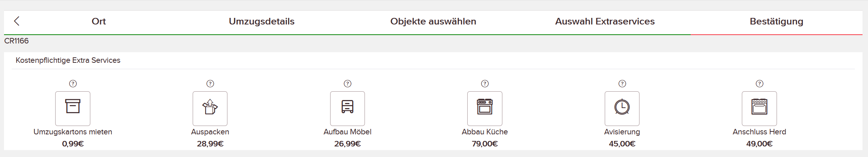
Task: Select the Anschluss Herd stove icon
Action: [759, 108]
